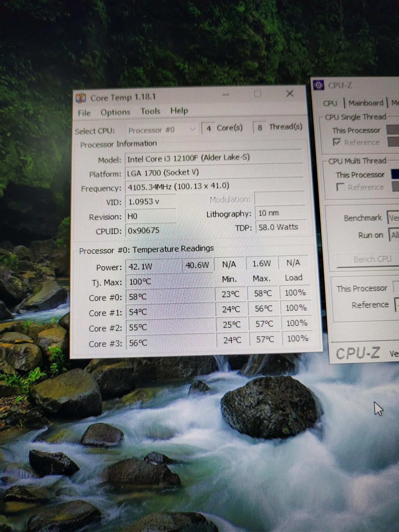399x532 pixels.
Task: Click the CPU Multi Thread This Processor bar
Action: point(395,174)
